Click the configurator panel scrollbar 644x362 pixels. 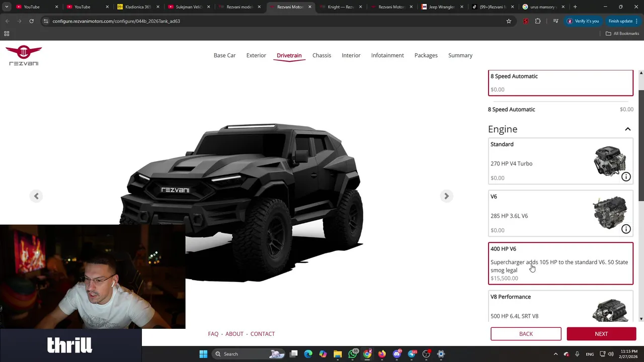click(x=641, y=146)
